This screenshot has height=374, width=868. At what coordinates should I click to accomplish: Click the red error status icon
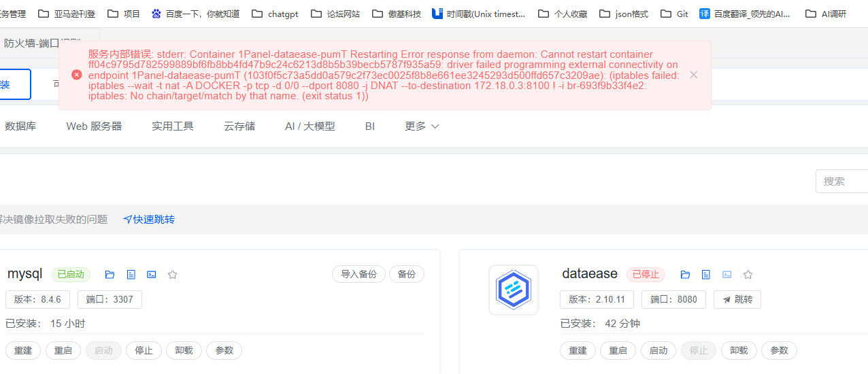(76, 75)
